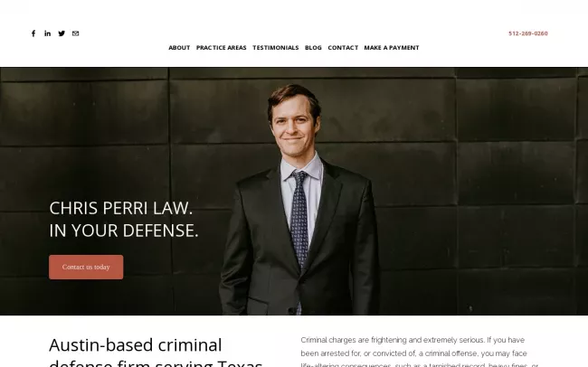This screenshot has width=588, height=367.
Task: Click the attorney's blue patterned tie
Action: (299, 220)
